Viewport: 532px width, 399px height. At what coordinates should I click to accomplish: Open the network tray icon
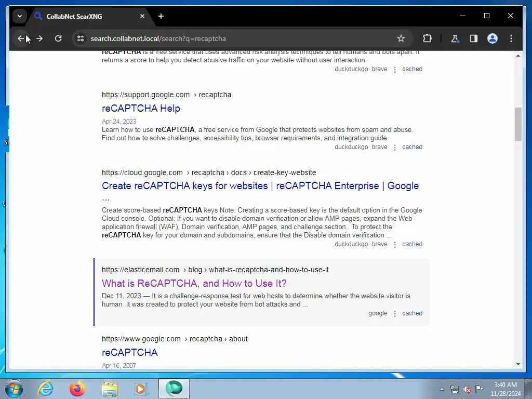pyautogui.click(x=454, y=390)
